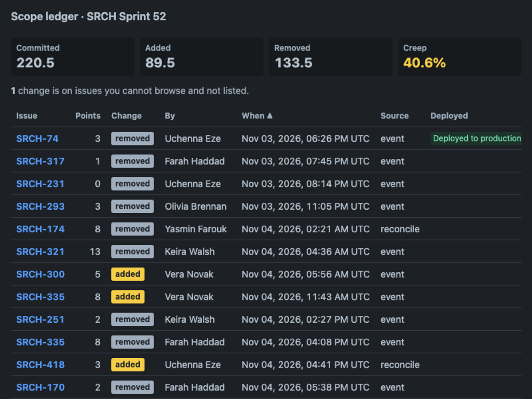Select Vera Novak in SRCH-300 row
Viewport: 532px width, 399px height.
tap(189, 274)
